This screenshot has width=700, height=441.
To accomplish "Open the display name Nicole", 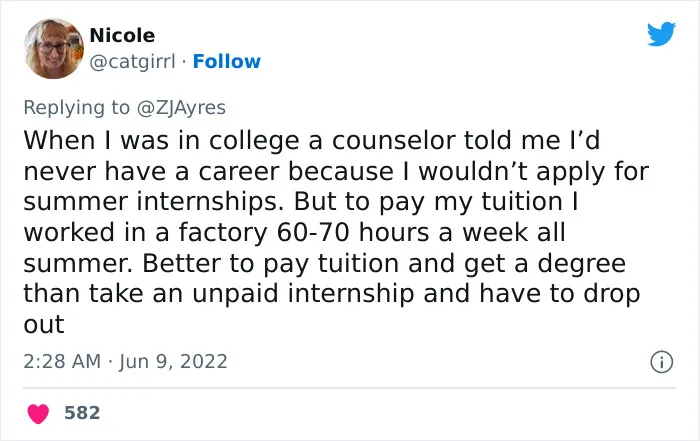I will click(122, 35).
